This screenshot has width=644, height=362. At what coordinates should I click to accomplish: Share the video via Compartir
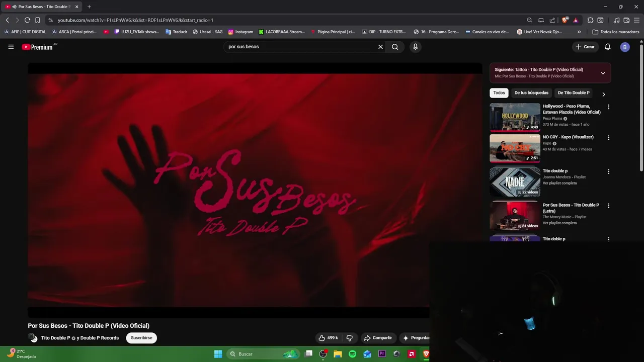pyautogui.click(x=378, y=338)
